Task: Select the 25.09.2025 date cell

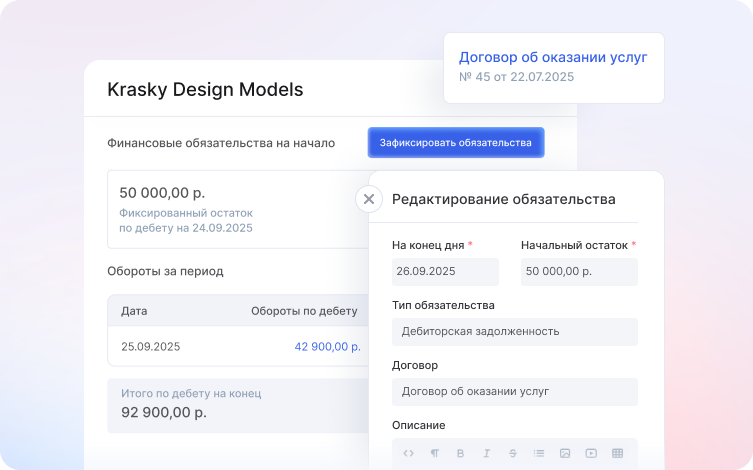Action: [x=150, y=347]
